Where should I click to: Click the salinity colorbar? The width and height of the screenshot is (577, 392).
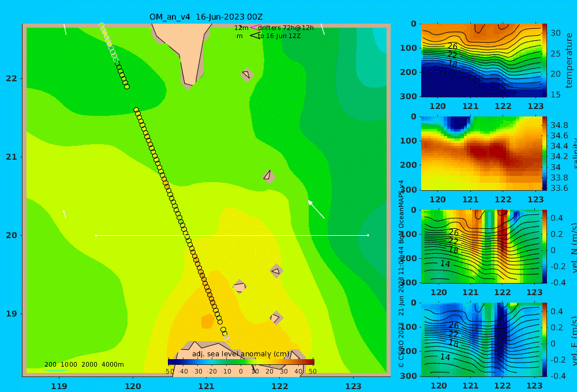(x=545, y=153)
